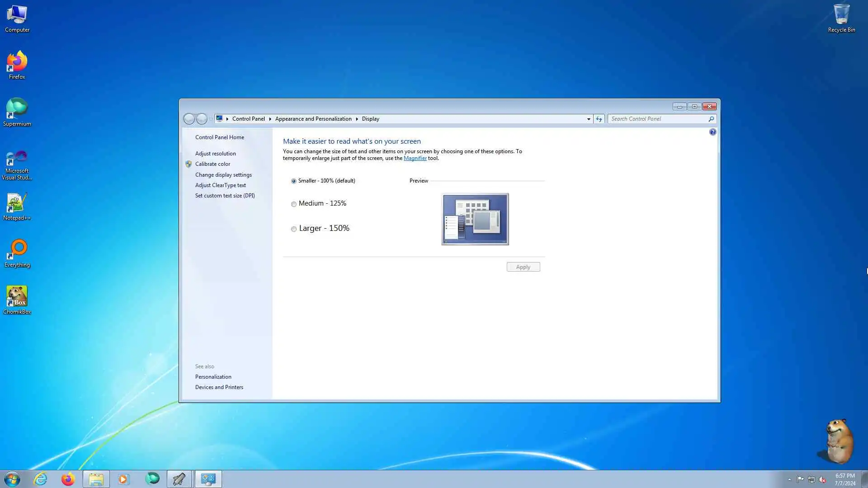The width and height of the screenshot is (868, 488).
Task: Open Set custom text size (DPI)
Action: pos(225,196)
